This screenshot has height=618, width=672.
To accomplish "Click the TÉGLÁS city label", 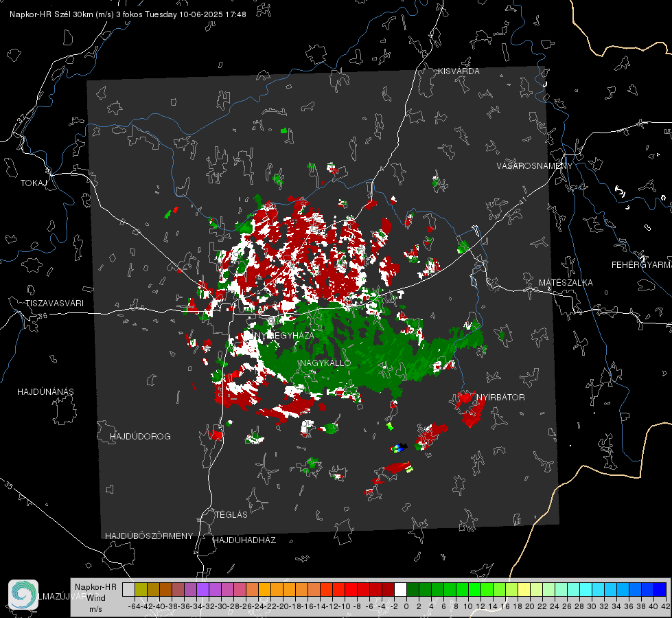I will (231, 514).
